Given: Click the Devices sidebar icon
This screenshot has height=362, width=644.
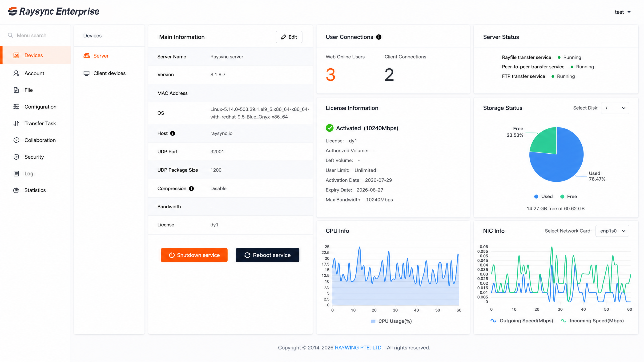Looking at the screenshot, I should (x=16, y=55).
